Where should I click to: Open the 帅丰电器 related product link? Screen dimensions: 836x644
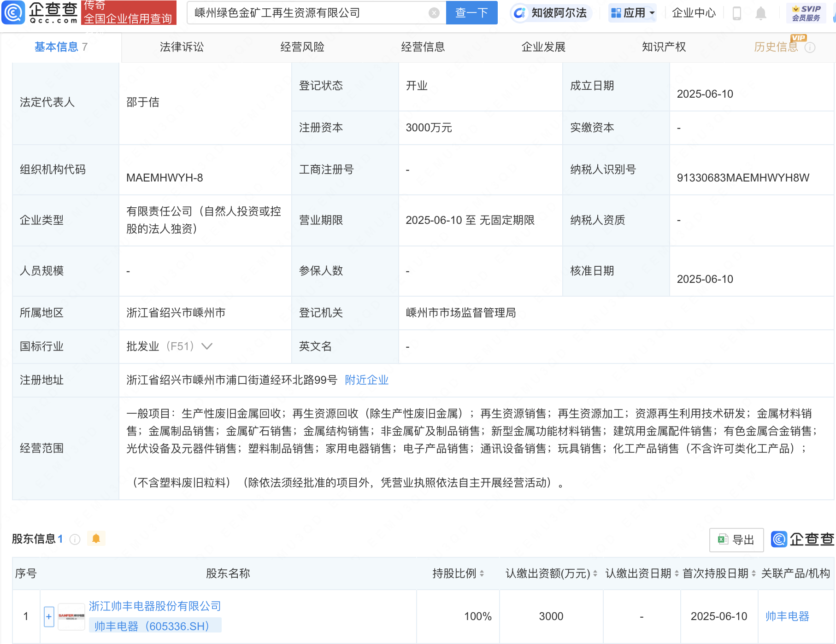point(787,616)
